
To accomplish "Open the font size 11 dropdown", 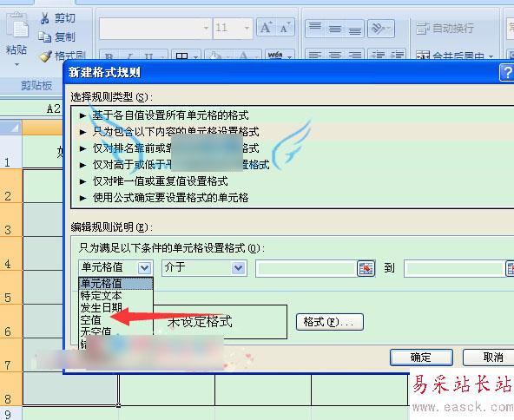I will pyautogui.click(x=247, y=28).
